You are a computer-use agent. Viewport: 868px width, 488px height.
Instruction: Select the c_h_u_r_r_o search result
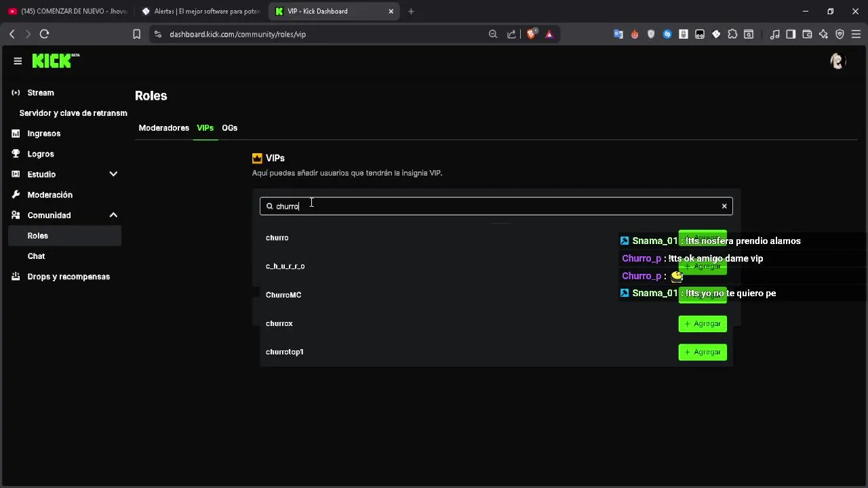pos(285,266)
